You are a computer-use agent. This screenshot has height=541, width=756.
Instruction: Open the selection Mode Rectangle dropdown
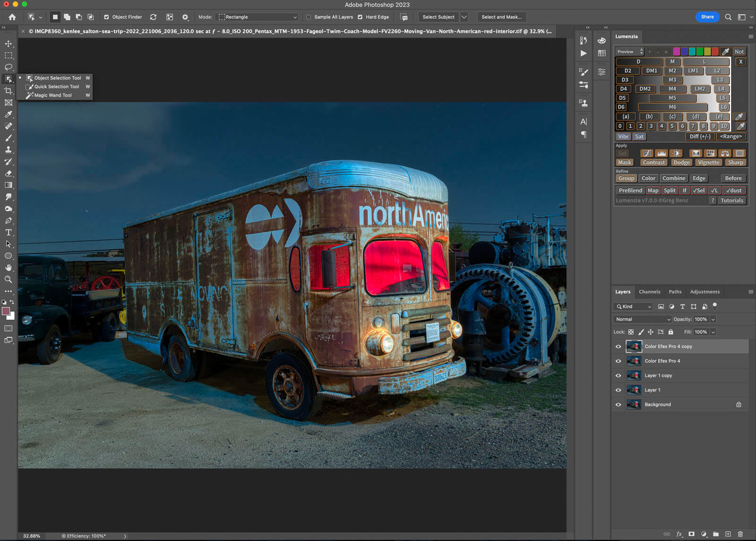click(258, 17)
